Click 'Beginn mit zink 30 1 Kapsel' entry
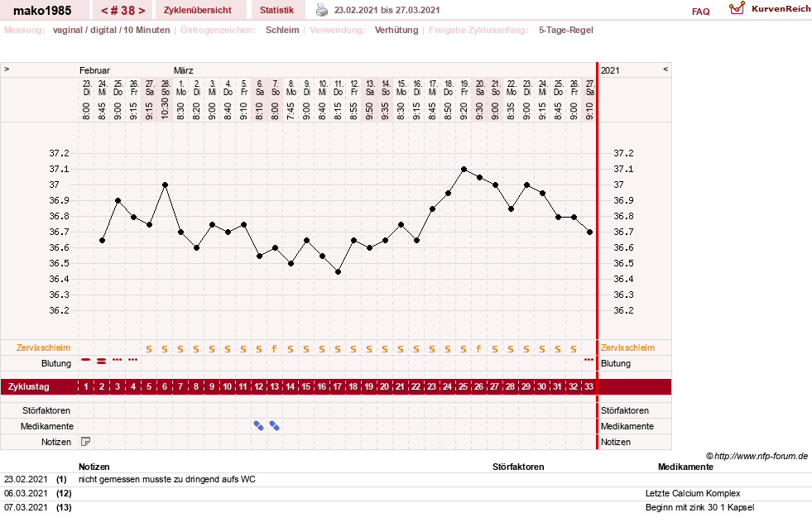Screen dimensions: 812x532 pos(699,507)
